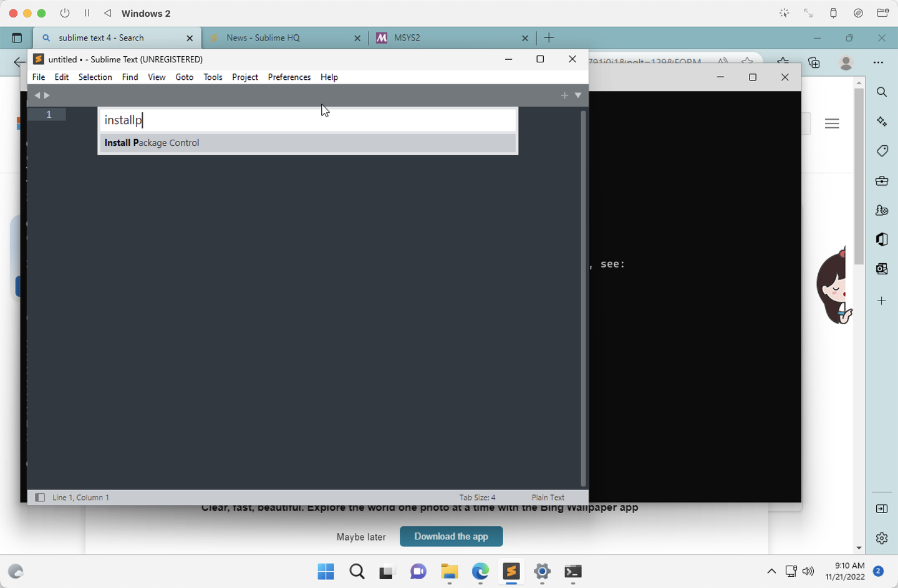
Task: Open the Tools menu in Sublime Text
Action: point(213,77)
